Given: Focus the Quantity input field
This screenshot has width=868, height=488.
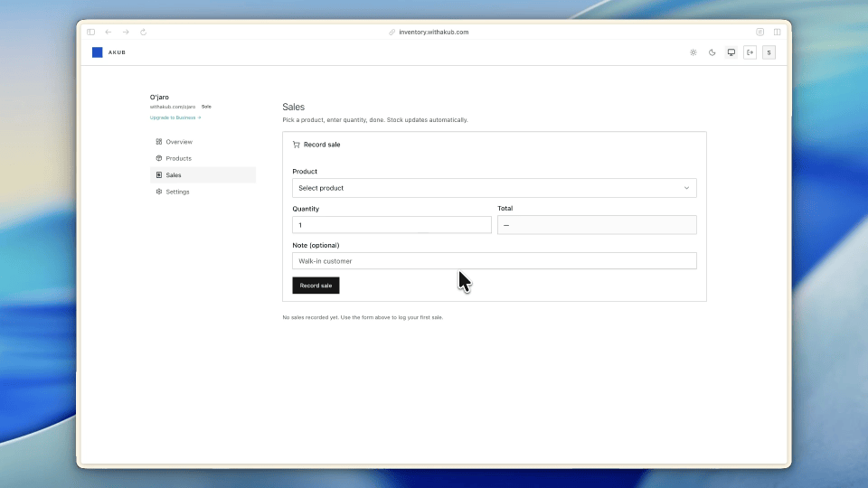Looking at the screenshot, I should pyautogui.click(x=392, y=225).
